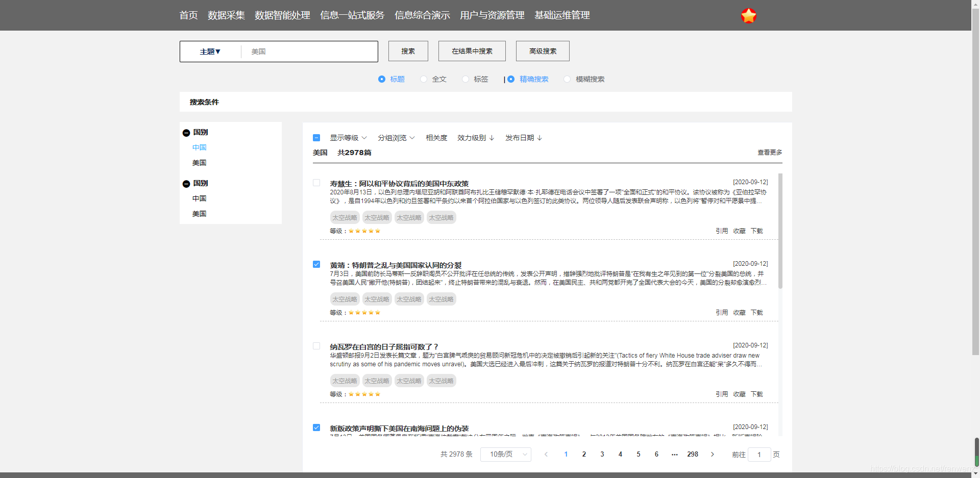Viewport: 980px width, 478px height.
Task: Open the 寿慧生 阿以和平协议 article title
Action: pyautogui.click(x=399, y=184)
